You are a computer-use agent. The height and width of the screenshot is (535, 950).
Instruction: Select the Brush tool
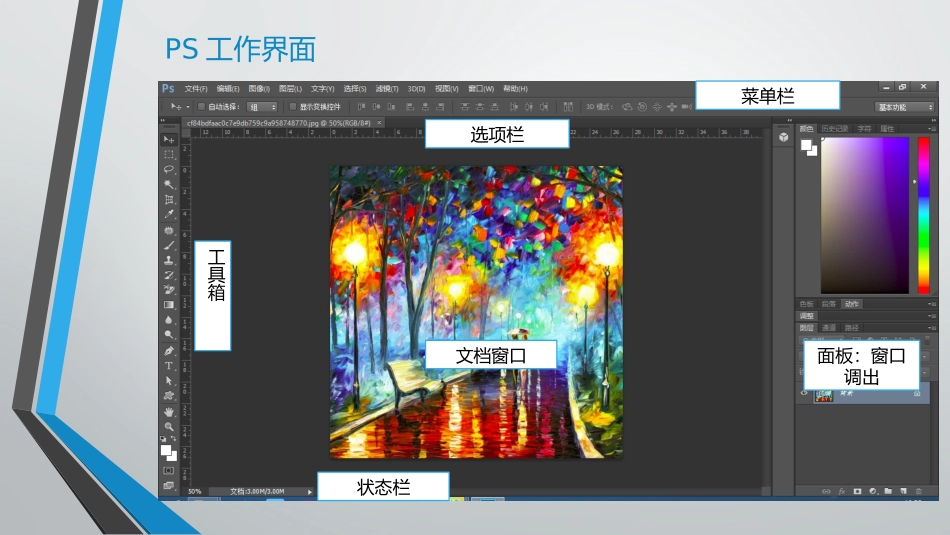tap(169, 245)
